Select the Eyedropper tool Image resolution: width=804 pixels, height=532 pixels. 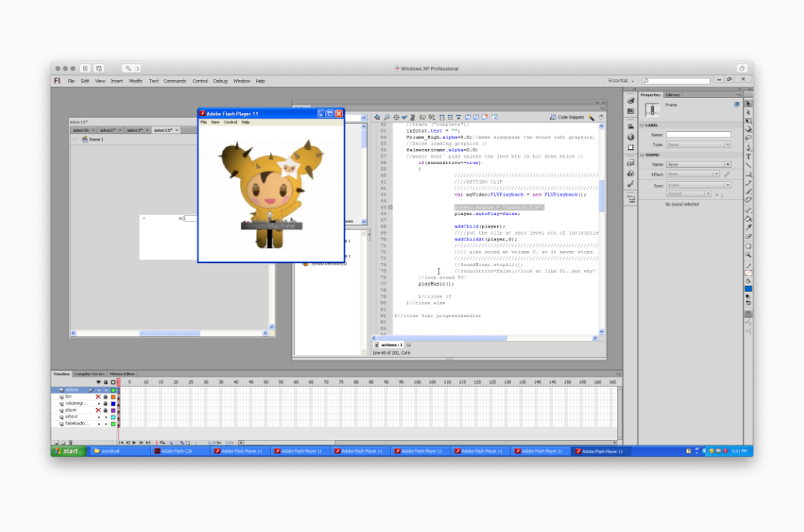coord(748,228)
